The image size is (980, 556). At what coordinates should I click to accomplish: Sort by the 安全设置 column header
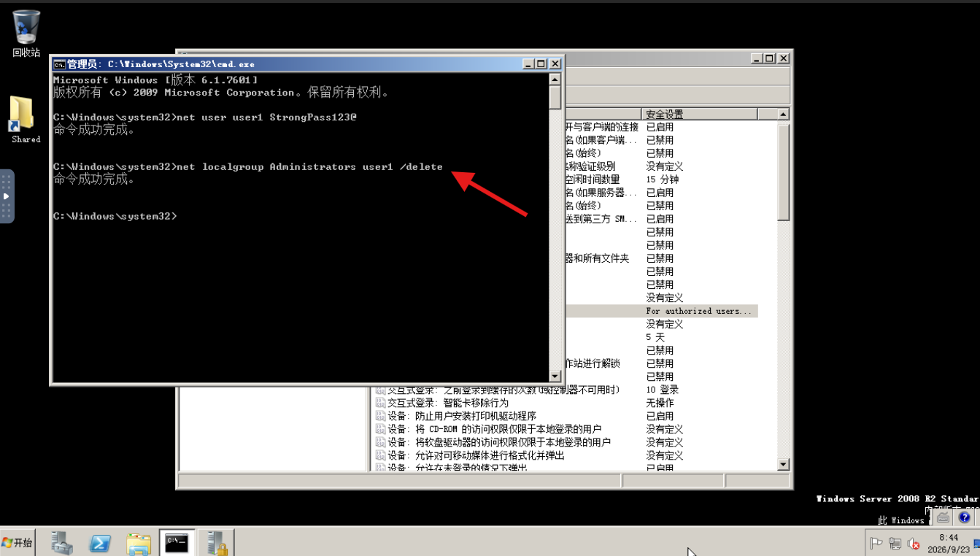700,114
